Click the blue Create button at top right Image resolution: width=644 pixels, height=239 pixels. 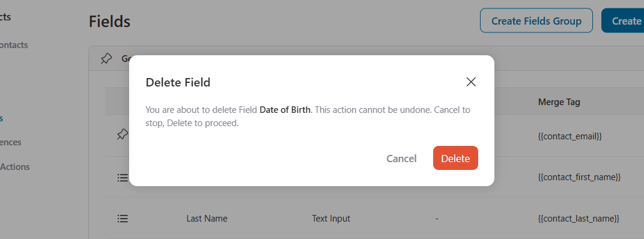point(622,20)
